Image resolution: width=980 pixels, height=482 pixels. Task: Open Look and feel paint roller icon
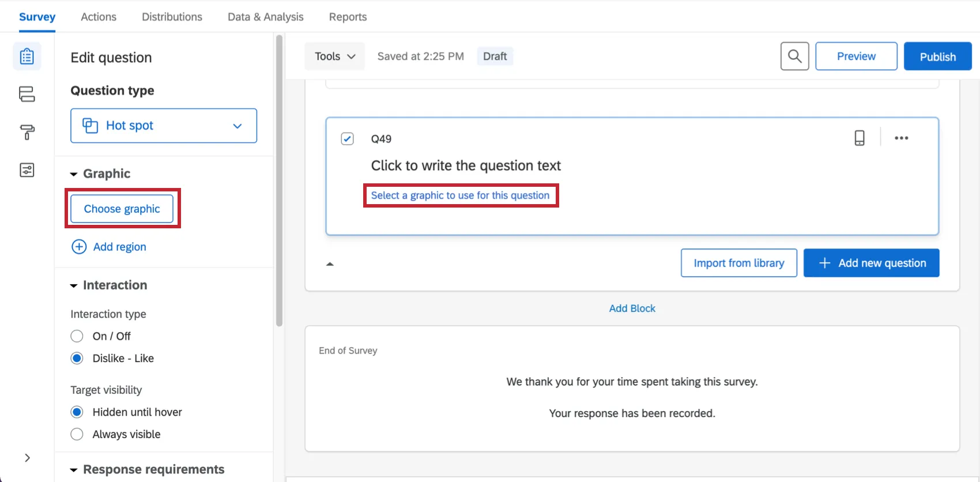point(27,132)
